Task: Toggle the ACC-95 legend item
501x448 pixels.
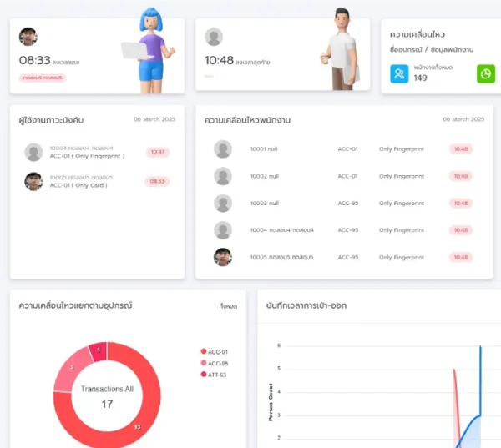Action: point(214,363)
